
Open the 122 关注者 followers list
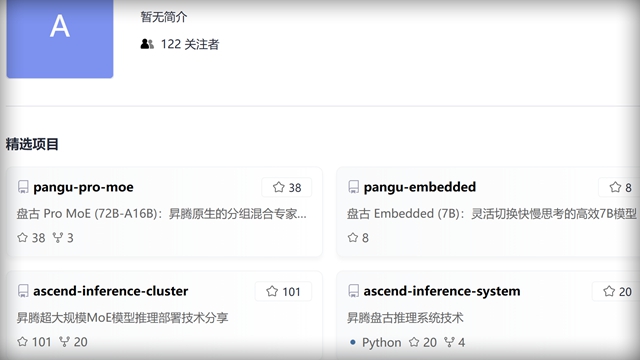[x=190, y=44]
